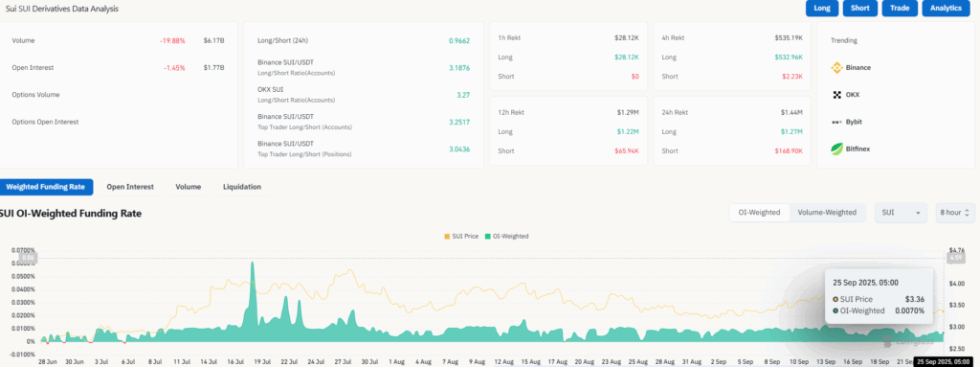Toggle the SUI Price legend marker
Image resolution: width=980 pixels, height=367 pixels.
pos(447,236)
